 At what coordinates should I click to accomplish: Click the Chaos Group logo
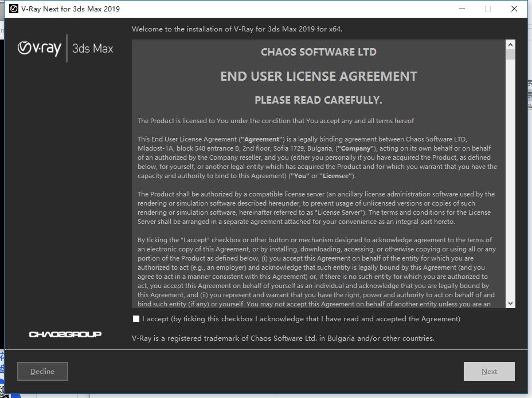65,334
